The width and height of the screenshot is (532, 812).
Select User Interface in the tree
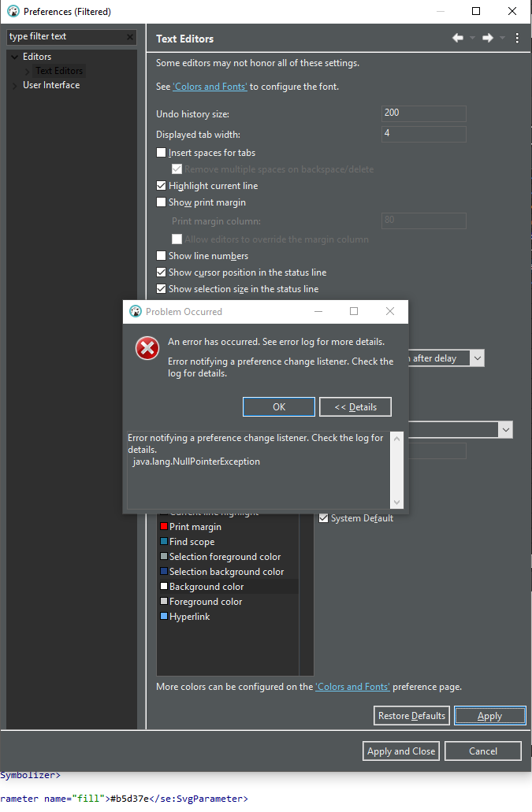(51, 85)
